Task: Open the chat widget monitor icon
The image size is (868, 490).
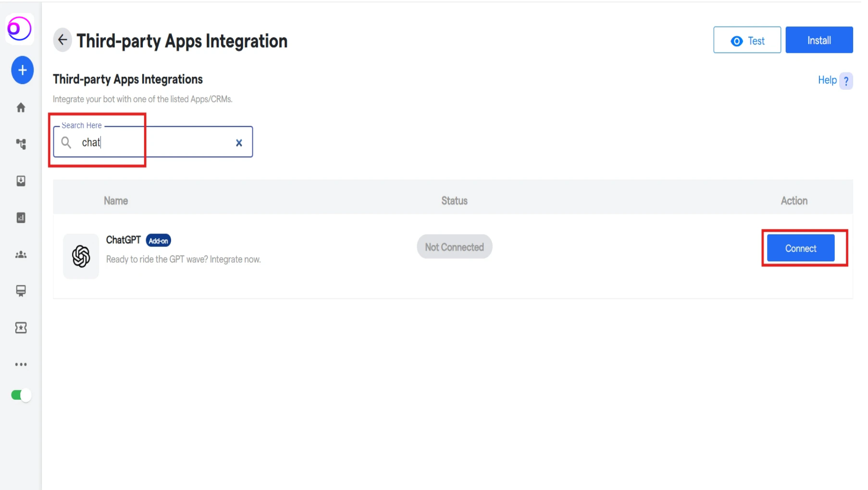Action: point(21,291)
